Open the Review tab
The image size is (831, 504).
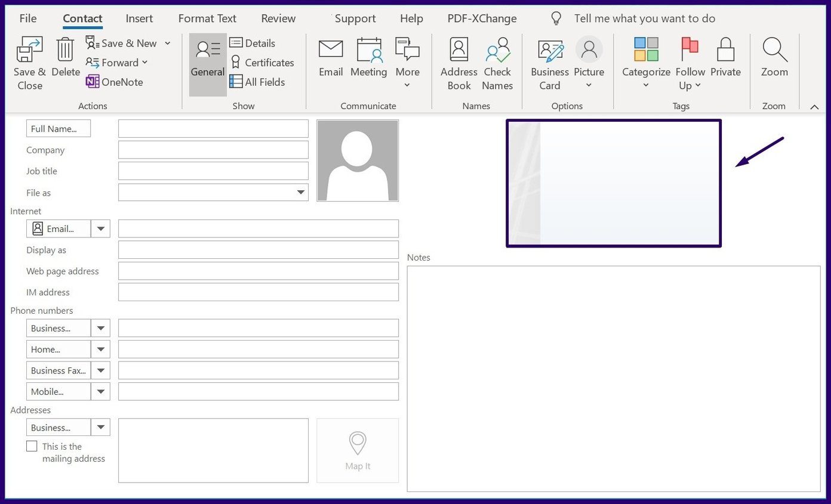point(278,18)
